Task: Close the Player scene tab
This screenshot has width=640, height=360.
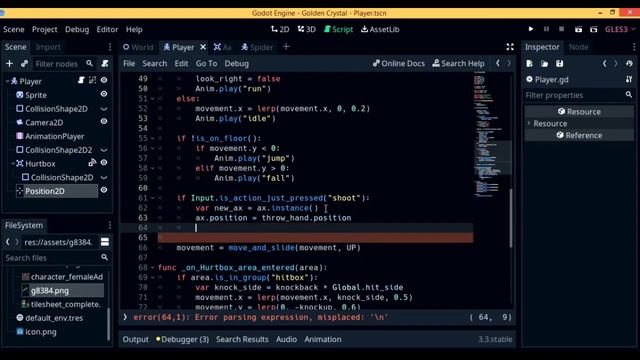Action: [x=203, y=47]
